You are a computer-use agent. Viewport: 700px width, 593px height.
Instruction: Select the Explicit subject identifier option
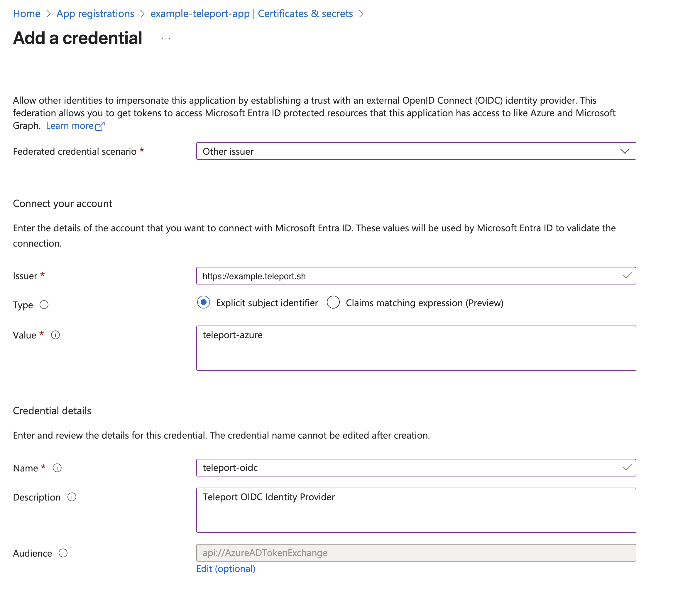click(204, 303)
